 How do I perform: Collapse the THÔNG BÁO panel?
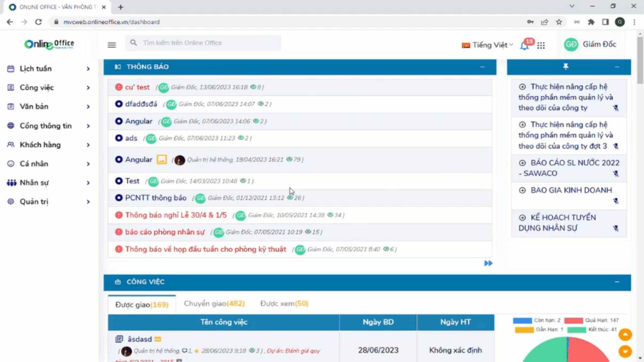click(x=482, y=67)
